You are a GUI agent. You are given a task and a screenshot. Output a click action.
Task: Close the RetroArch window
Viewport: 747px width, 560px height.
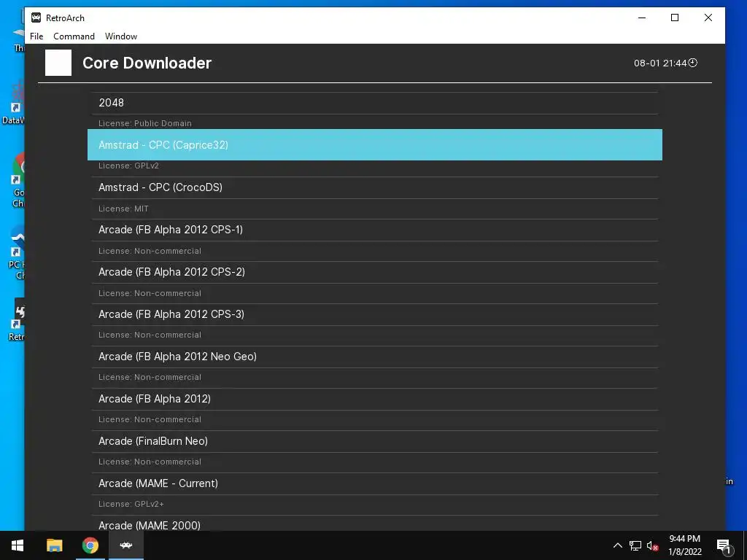click(708, 18)
